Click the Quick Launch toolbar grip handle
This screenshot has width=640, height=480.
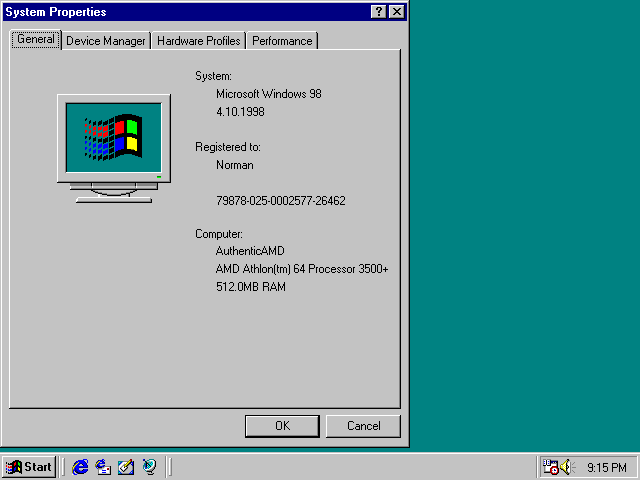(x=65, y=467)
